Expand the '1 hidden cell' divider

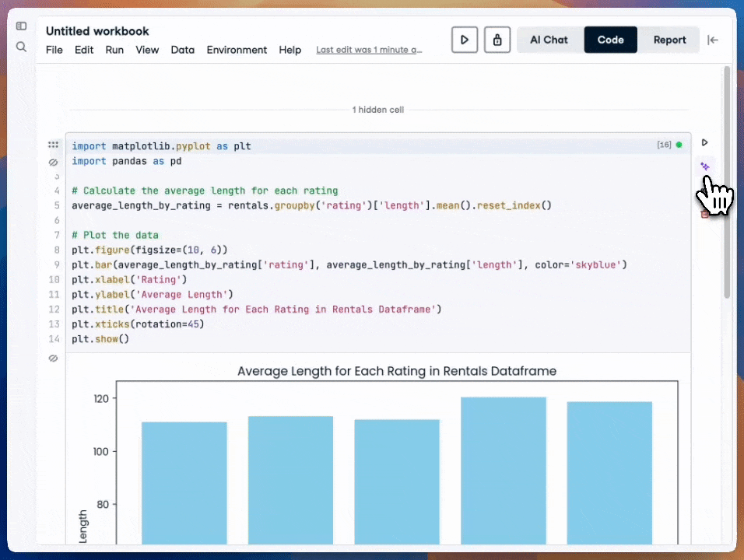pos(378,110)
